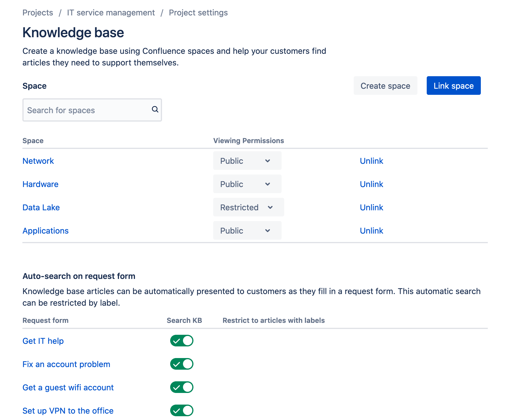523x420 pixels.
Task: Expand the Applications viewing permissions dropdown
Action: pos(247,230)
